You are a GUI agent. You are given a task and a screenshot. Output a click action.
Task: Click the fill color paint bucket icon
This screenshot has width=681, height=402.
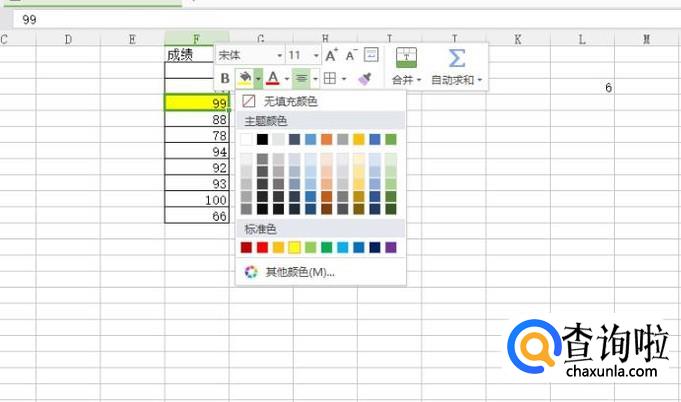[245, 78]
